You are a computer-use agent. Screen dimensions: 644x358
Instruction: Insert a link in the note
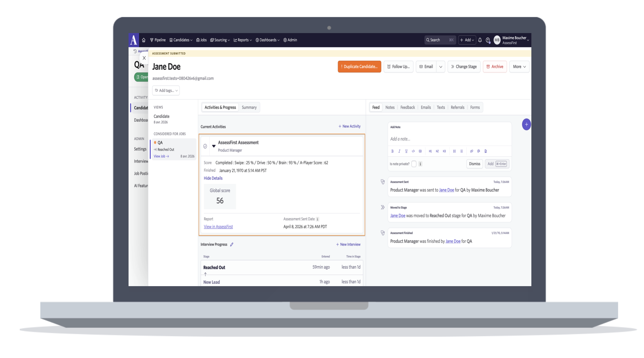click(472, 151)
